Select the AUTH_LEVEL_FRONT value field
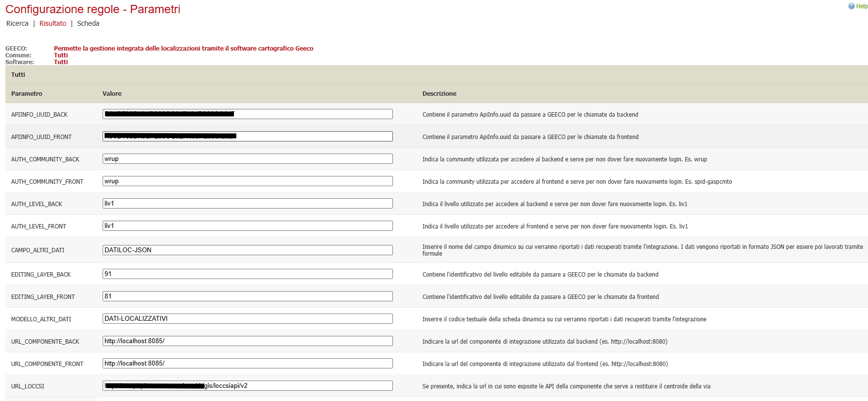This screenshot has height=401, width=868. 248,226
